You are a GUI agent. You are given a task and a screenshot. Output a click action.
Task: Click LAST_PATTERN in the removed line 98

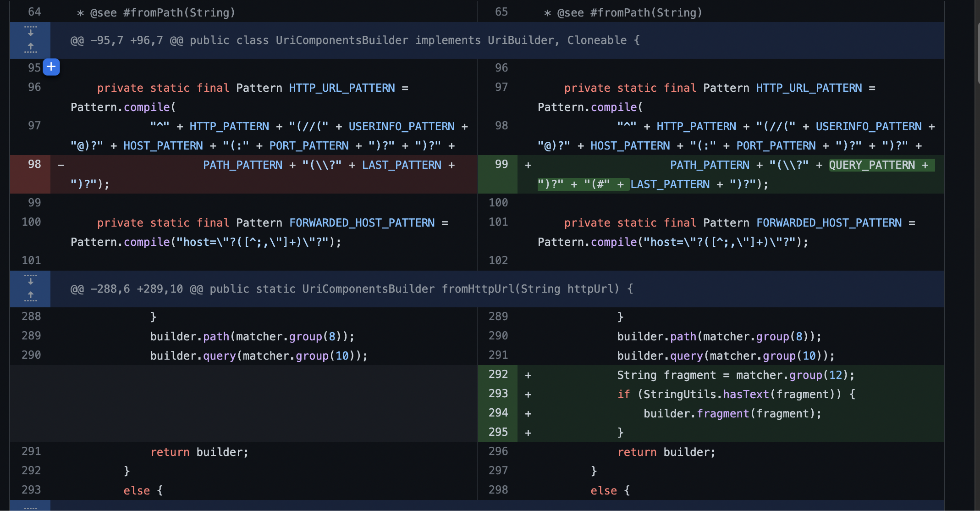point(402,165)
